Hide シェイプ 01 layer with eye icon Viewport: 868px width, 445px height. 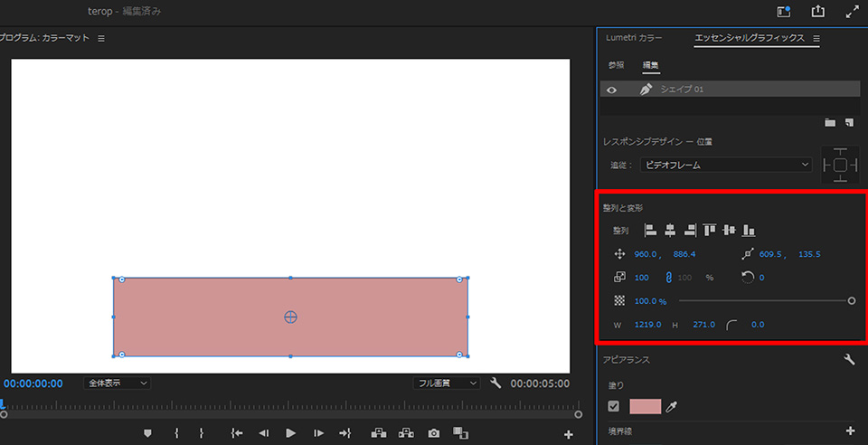[x=612, y=90]
